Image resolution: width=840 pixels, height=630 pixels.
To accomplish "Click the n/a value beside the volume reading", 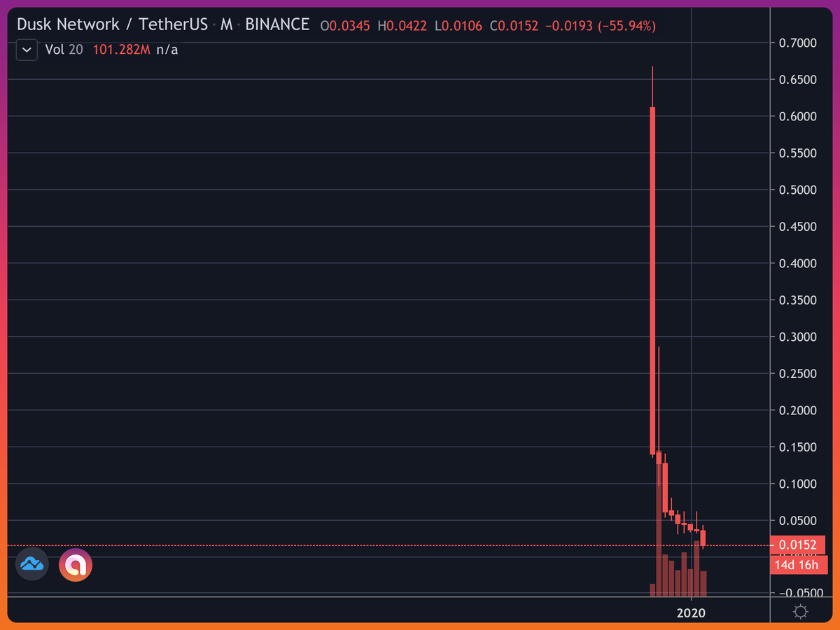I will coord(168,50).
